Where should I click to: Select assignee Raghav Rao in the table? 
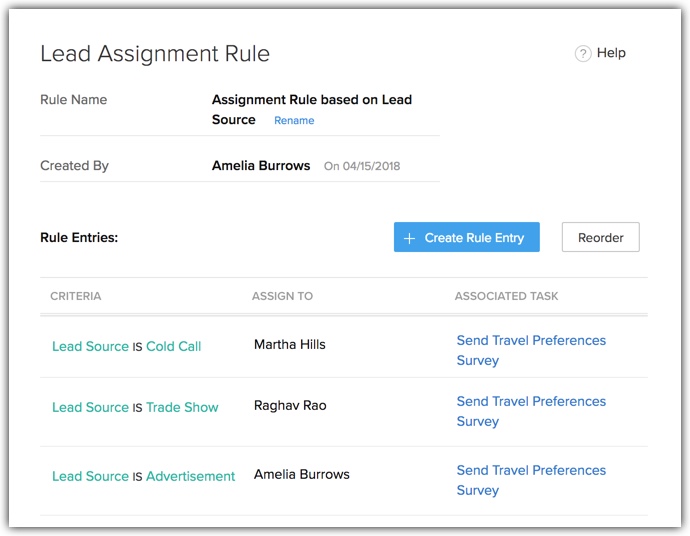(x=290, y=406)
